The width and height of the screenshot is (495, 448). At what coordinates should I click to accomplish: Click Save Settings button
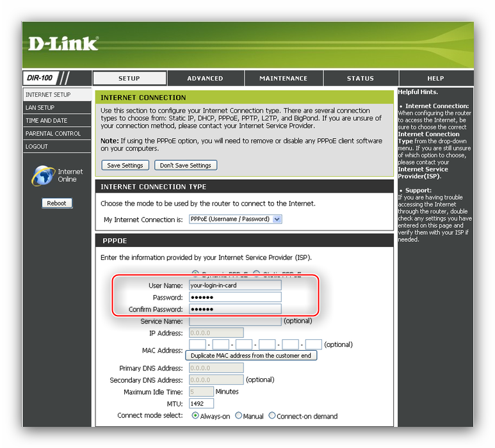[125, 165]
